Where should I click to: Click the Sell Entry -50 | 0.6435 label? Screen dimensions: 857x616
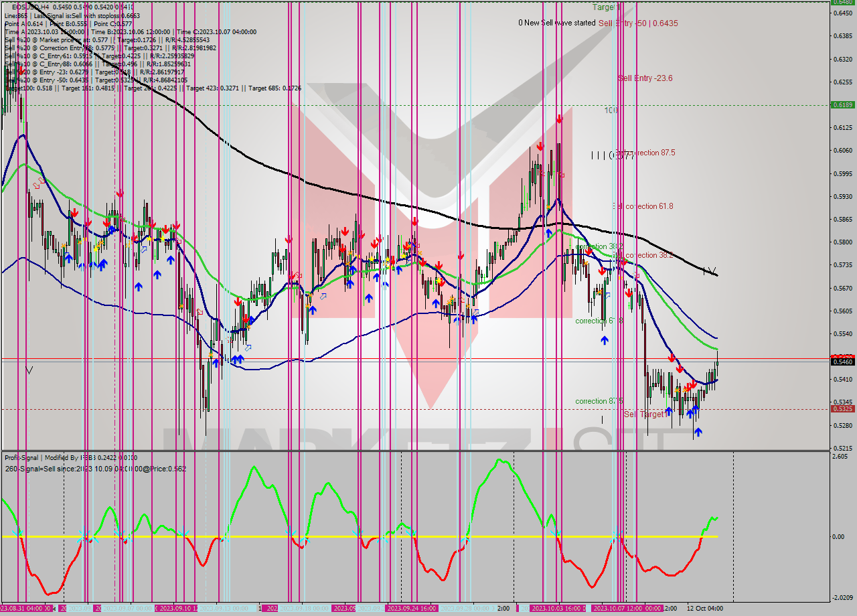click(x=638, y=23)
